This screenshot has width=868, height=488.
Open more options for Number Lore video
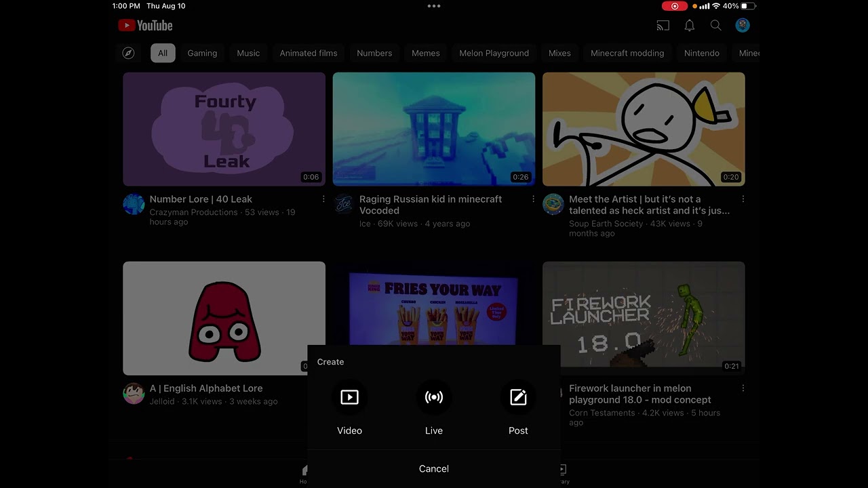323,199
